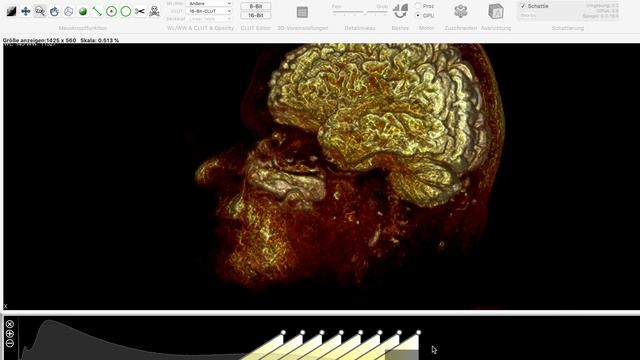Select the green sphere tool
Viewport: 640px width, 360px height.
coord(83,11)
